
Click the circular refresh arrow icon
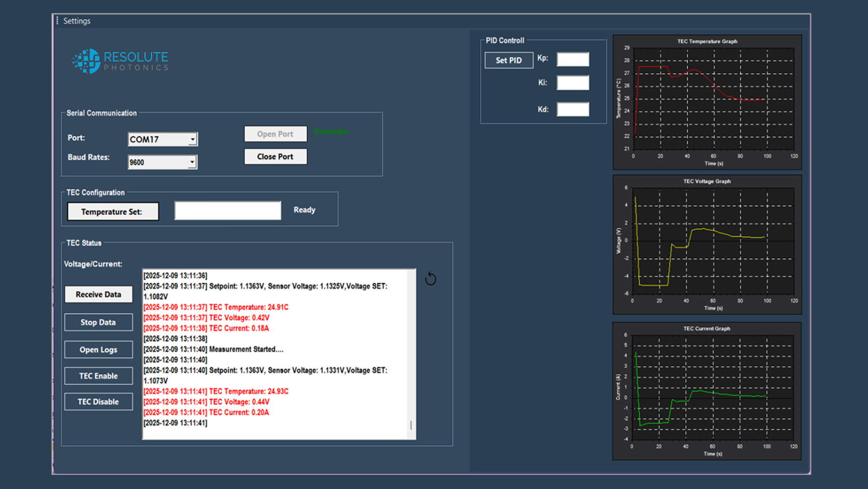pyautogui.click(x=430, y=279)
